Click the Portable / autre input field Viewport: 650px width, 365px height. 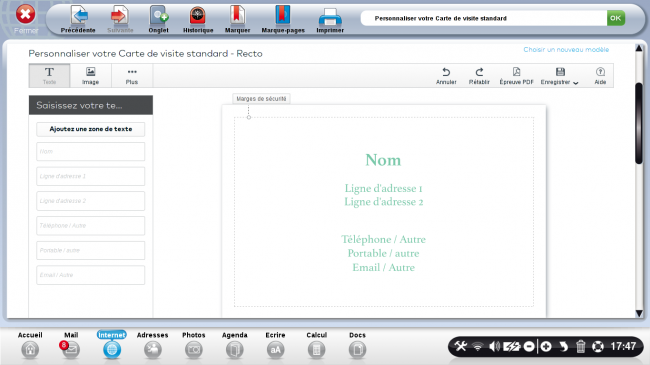pos(91,250)
